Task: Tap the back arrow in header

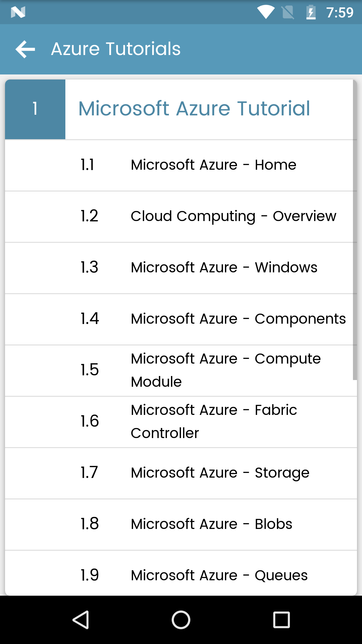Action: click(25, 49)
